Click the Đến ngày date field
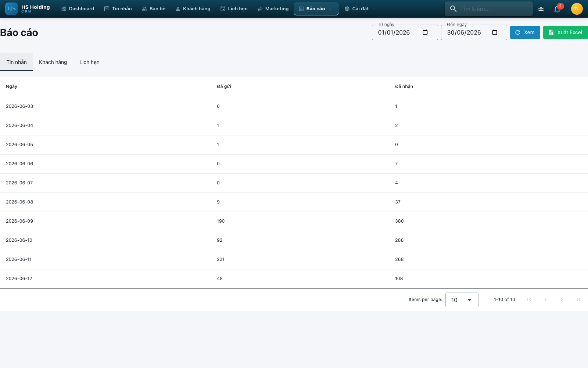Image resolution: width=588 pixels, height=368 pixels. pyautogui.click(x=474, y=32)
